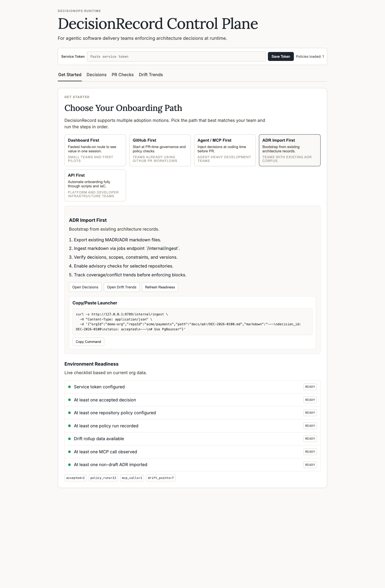385x588 pixels.
Task: Click the Open Drift Trends button
Action: click(122, 287)
